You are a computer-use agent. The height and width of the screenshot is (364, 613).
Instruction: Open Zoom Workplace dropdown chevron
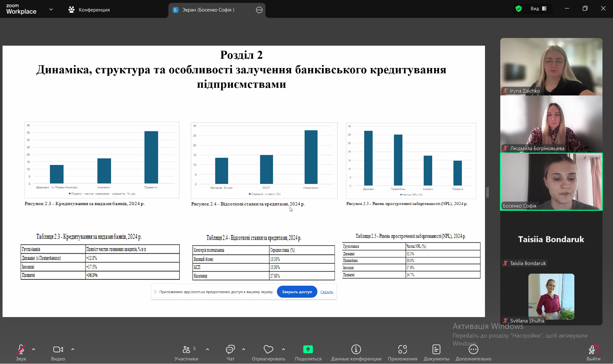point(51,10)
